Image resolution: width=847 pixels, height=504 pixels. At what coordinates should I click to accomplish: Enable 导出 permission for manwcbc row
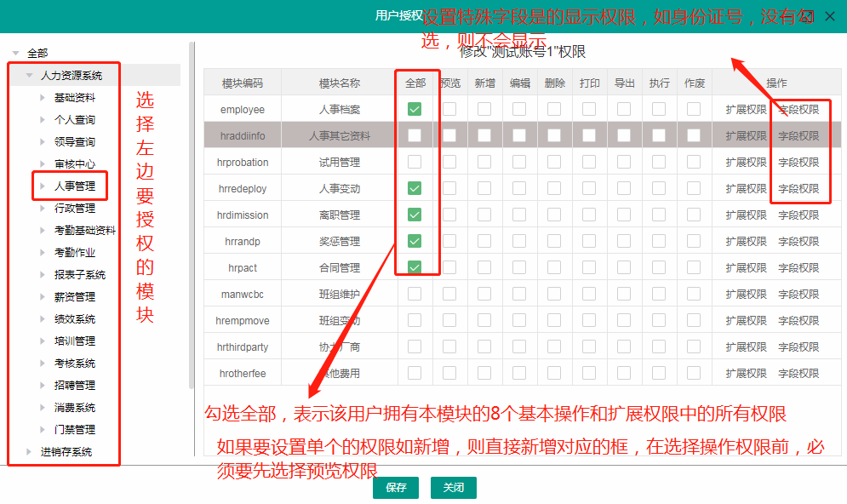[x=624, y=294]
